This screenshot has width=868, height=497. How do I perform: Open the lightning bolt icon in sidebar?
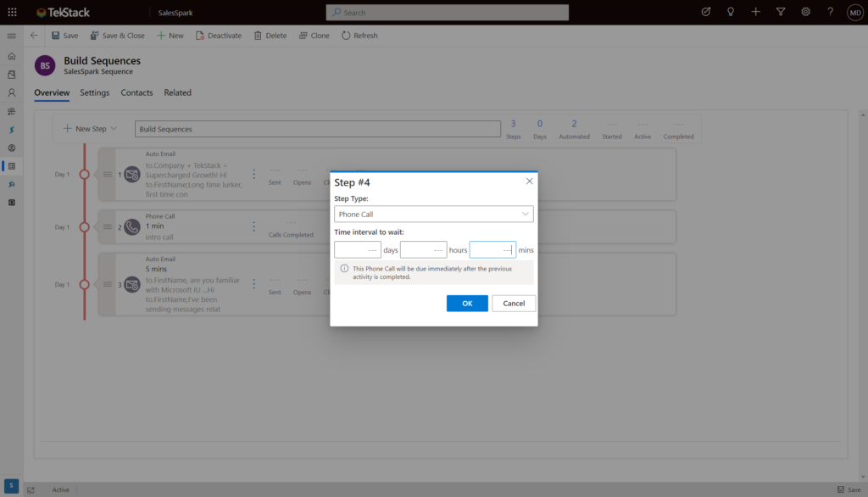[12, 130]
